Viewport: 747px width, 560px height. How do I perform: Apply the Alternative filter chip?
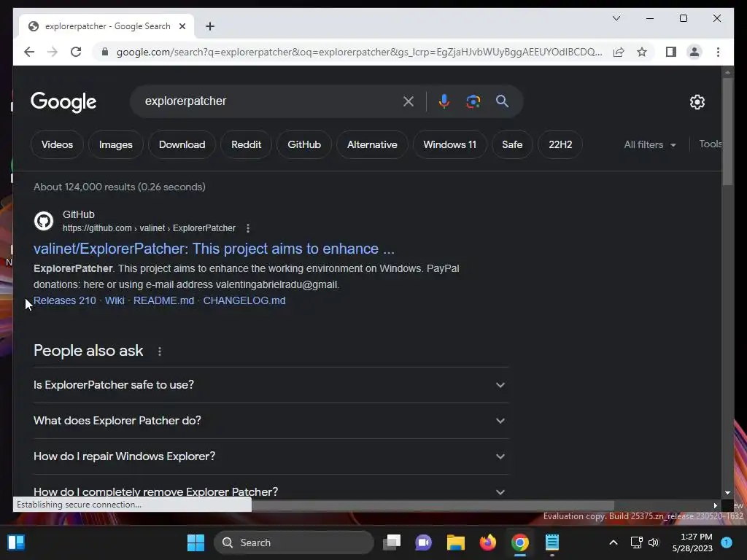[x=372, y=144]
